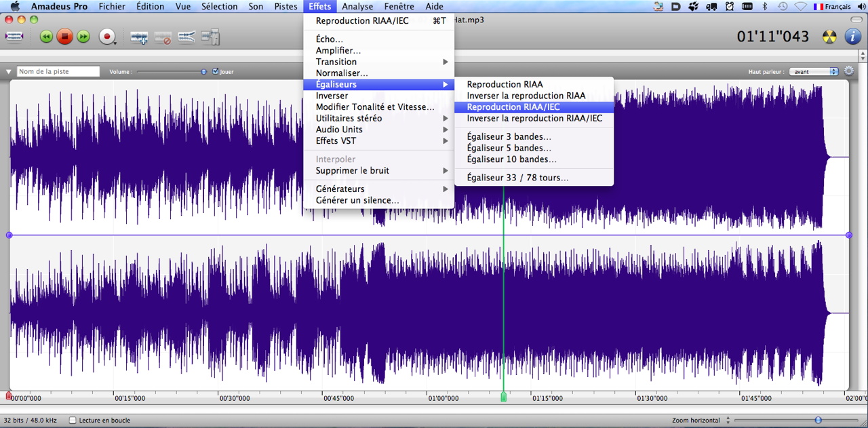Click the Zoom horizontal stepper arrows
Screen dimensions: 868x428
728,421
